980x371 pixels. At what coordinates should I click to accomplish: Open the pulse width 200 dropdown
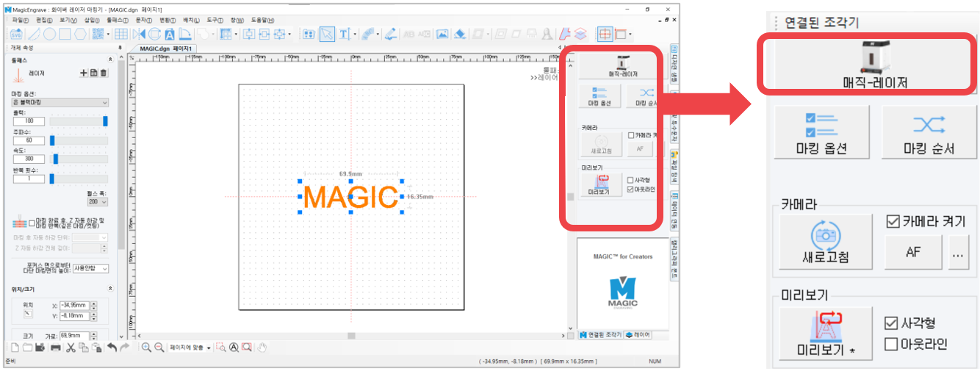[x=98, y=201]
